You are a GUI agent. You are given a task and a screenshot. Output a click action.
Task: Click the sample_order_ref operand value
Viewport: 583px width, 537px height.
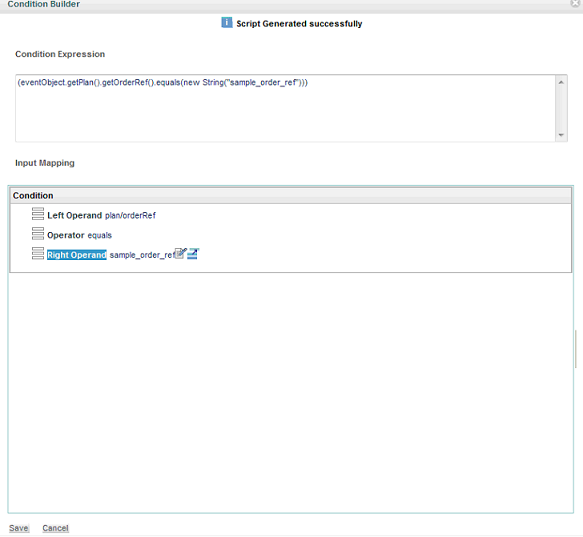pyautogui.click(x=142, y=255)
